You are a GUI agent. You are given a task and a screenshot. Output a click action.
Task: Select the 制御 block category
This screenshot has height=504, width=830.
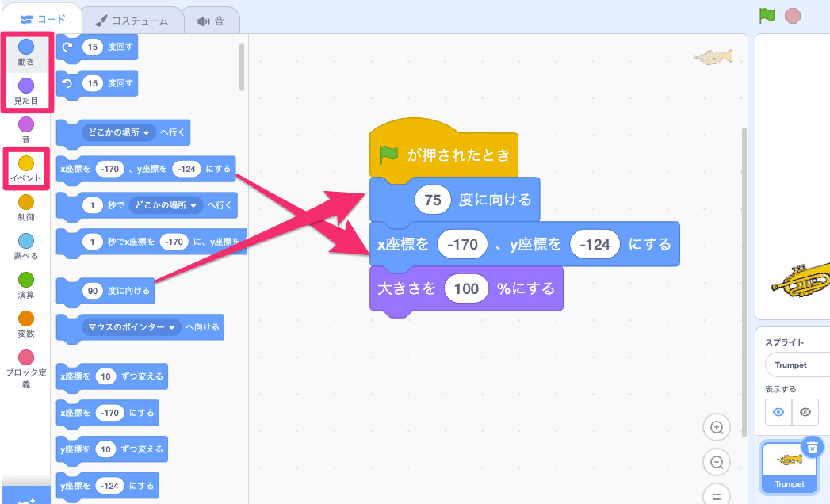coord(26,208)
